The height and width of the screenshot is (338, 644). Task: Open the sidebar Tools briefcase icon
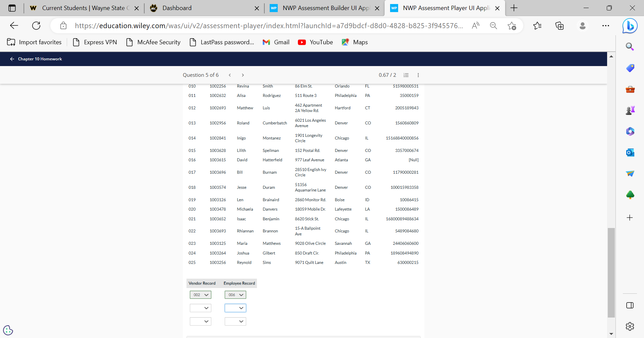(x=630, y=89)
